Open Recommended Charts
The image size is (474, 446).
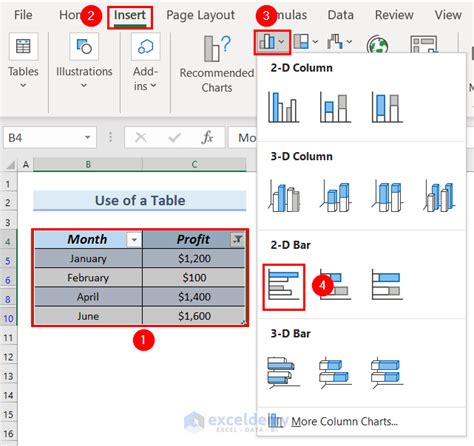click(217, 64)
